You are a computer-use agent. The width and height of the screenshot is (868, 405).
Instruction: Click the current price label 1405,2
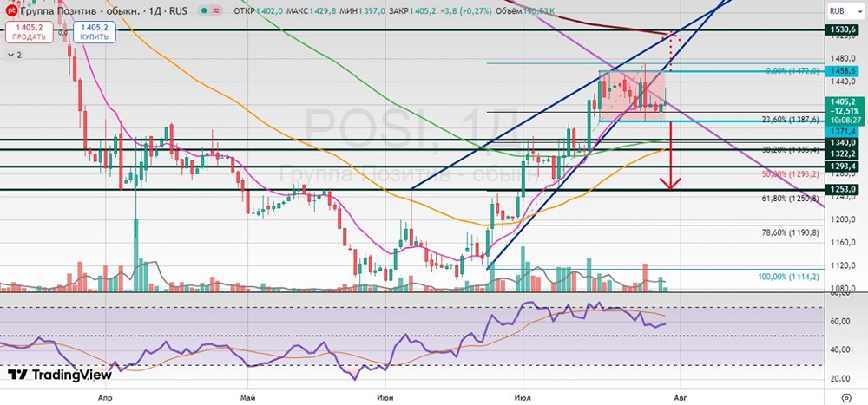pyautogui.click(x=843, y=101)
